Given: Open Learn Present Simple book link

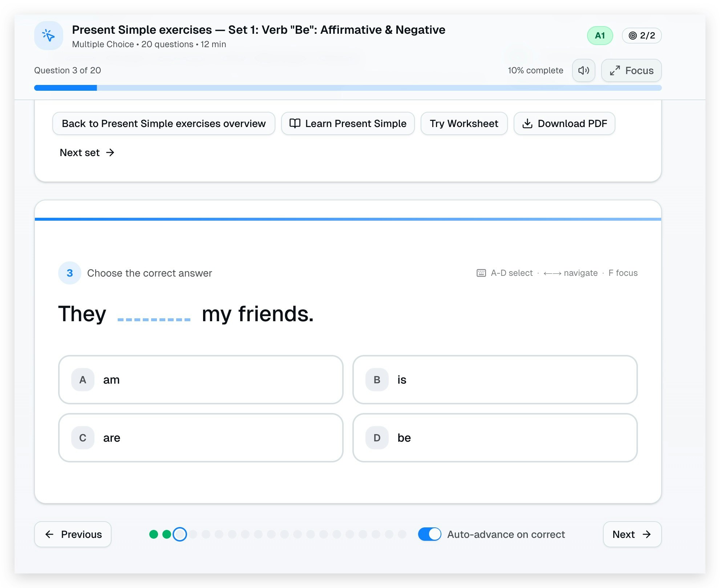Looking at the screenshot, I should pos(348,123).
